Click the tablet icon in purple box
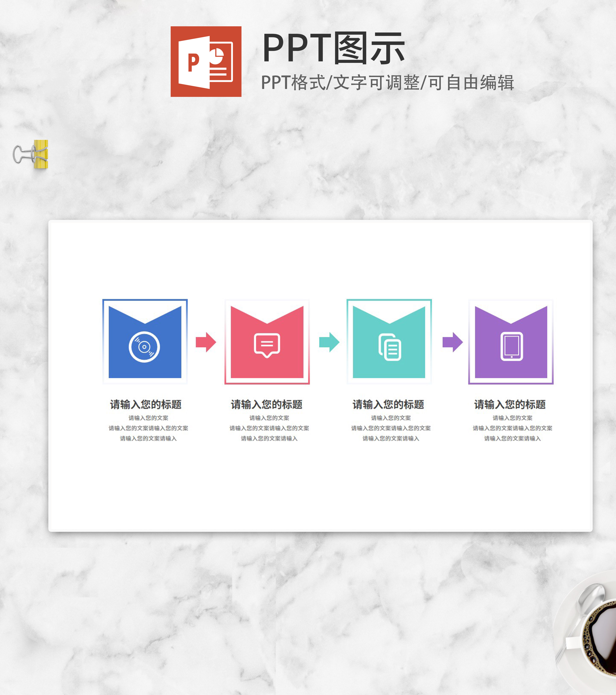 pyautogui.click(x=511, y=346)
